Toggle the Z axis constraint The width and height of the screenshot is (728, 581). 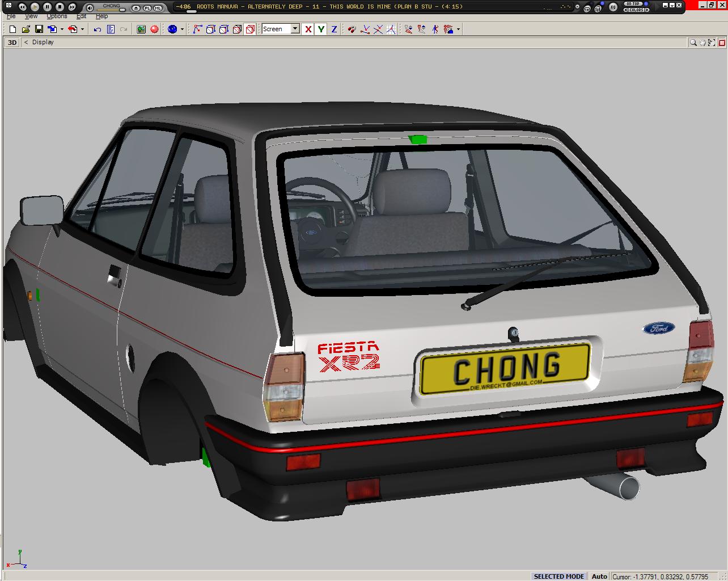point(334,29)
